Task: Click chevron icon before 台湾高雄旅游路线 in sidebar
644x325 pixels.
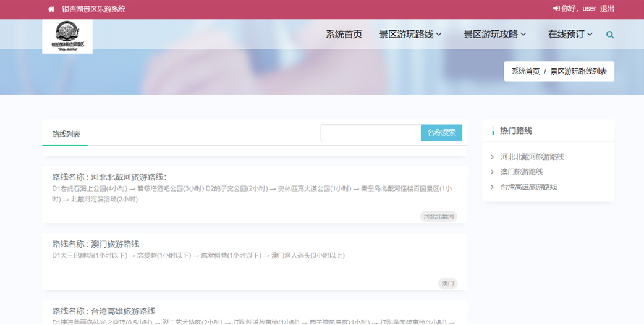Action: (x=492, y=187)
